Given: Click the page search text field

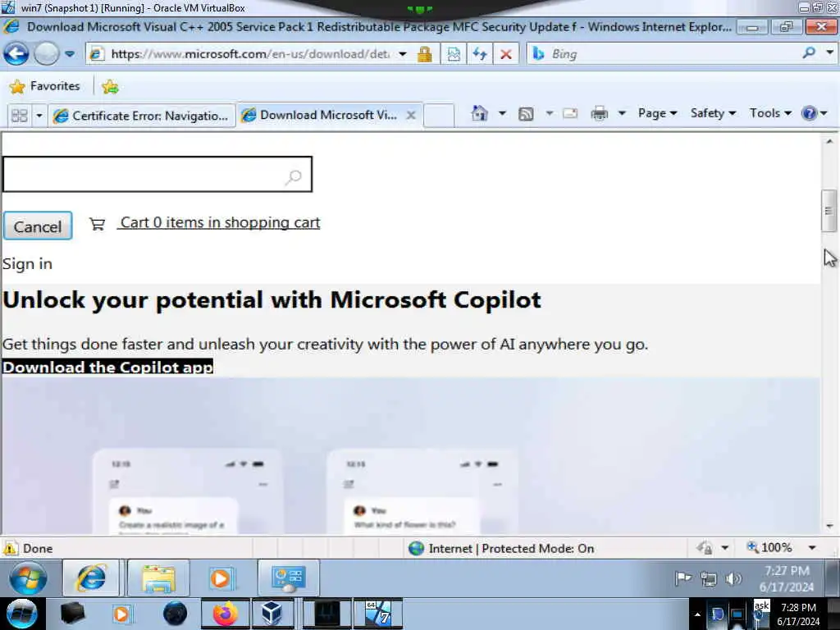Looking at the screenshot, I should [157, 174].
